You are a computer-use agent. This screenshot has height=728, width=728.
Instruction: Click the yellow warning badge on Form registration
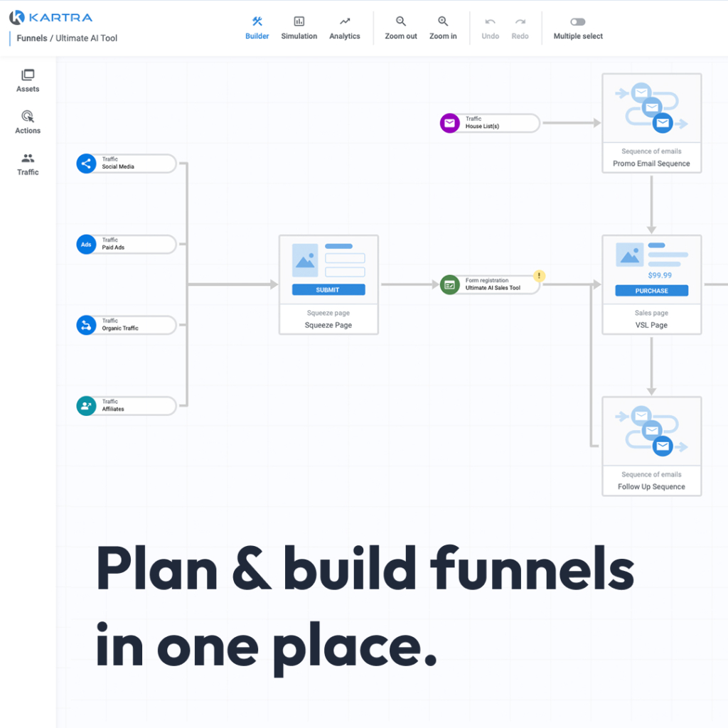pos(540,276)
